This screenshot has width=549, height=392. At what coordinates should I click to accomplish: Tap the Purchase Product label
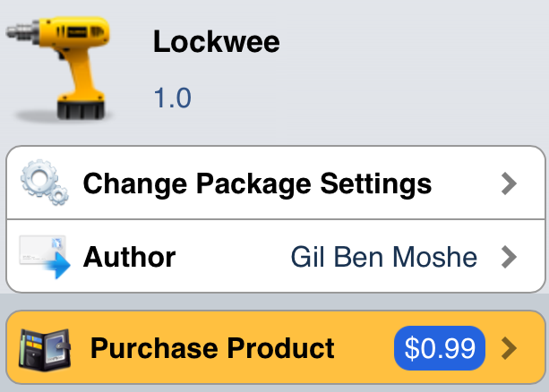212,347
